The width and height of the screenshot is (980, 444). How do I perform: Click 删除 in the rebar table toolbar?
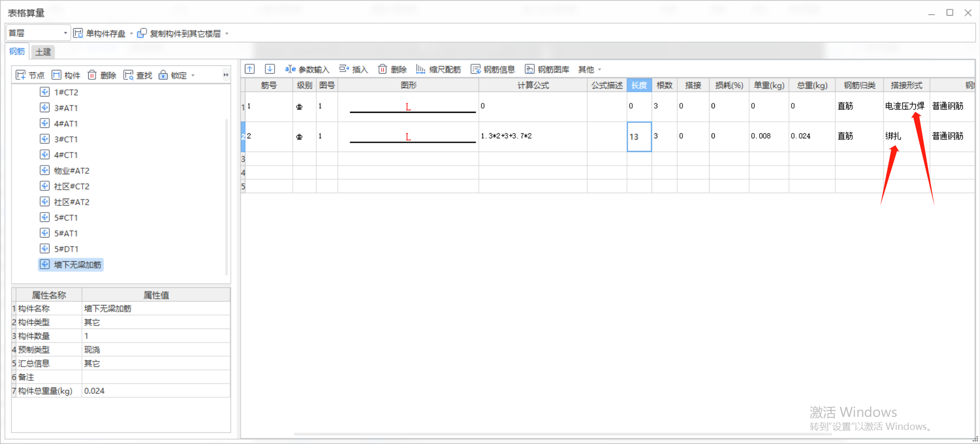coord(392,69)
